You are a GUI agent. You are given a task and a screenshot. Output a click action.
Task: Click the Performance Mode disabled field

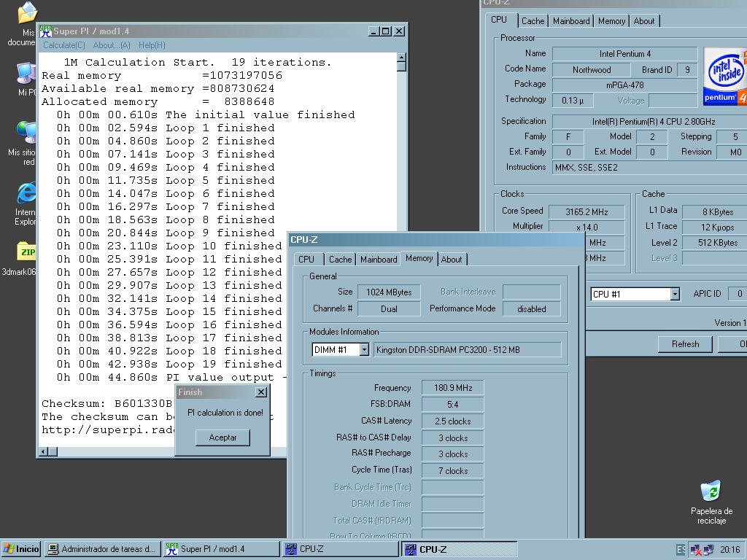click(x=532, y=308)
